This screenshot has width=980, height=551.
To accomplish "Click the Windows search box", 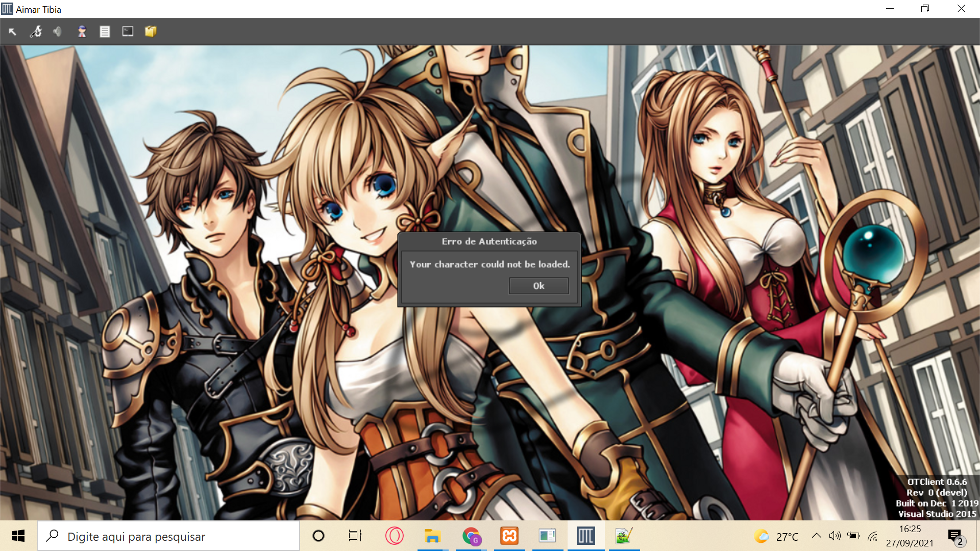I will pos(168,536).
